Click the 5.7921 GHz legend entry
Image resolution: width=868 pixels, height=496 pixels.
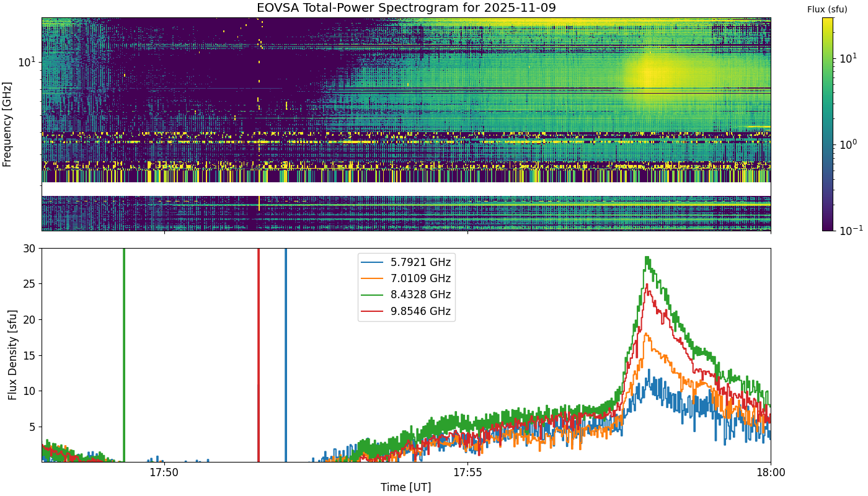[407, 262]
